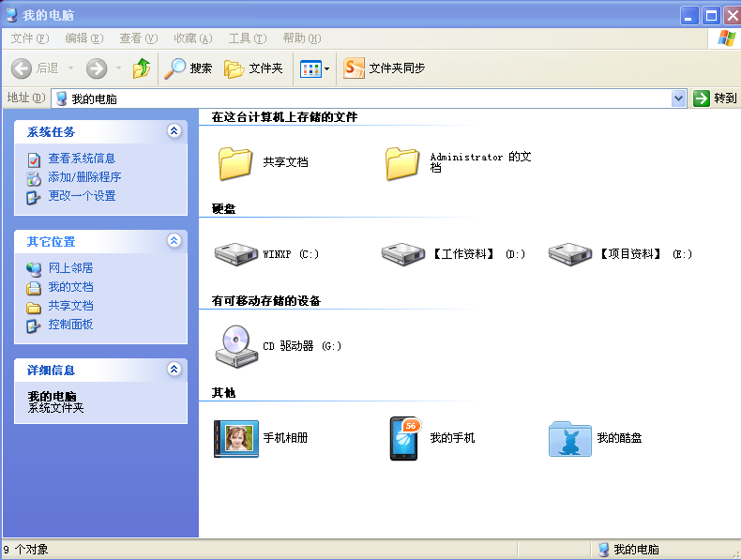Open the 查看(V) menu
This screenshot has width=741, height=560.
(138, 38)
